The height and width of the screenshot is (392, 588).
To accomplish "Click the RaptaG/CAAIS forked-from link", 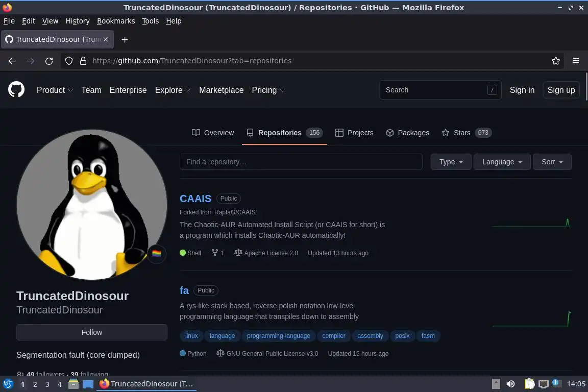I will point(235,212).
